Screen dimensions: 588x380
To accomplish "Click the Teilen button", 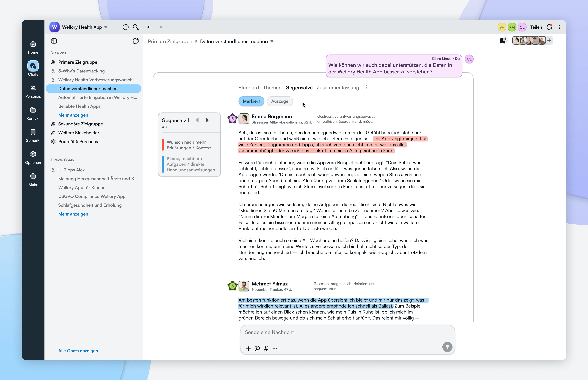I will pyautogui.click(x=536, y=27).
